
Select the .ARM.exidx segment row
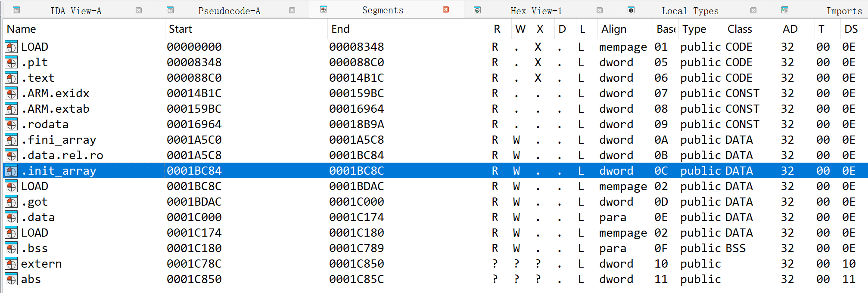(x=55, y=93)
